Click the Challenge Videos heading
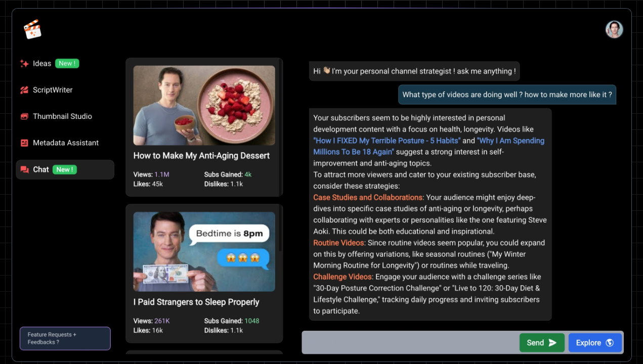Viewport: 643px width, 364px height. click(343, 277)
